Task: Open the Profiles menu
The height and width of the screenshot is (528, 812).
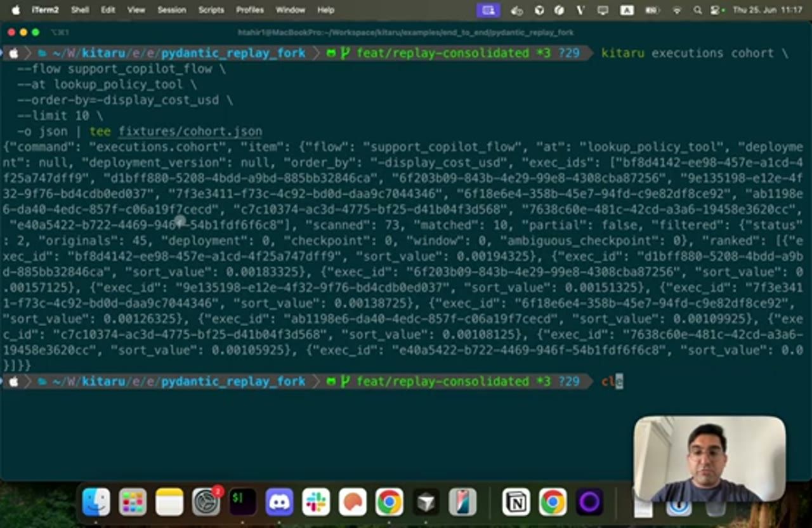Action: point(250,10)
